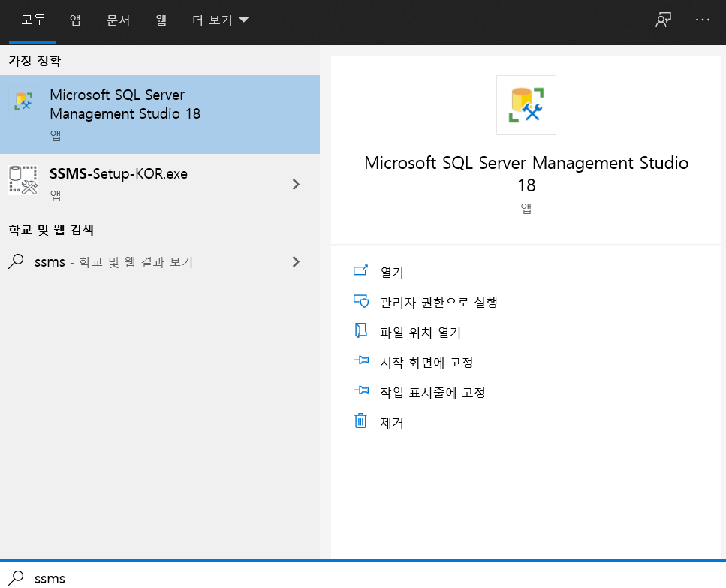Screen dimensions: 726x588
Task: Click the feedback person icon in header
Action: click(x=664, y=20)
